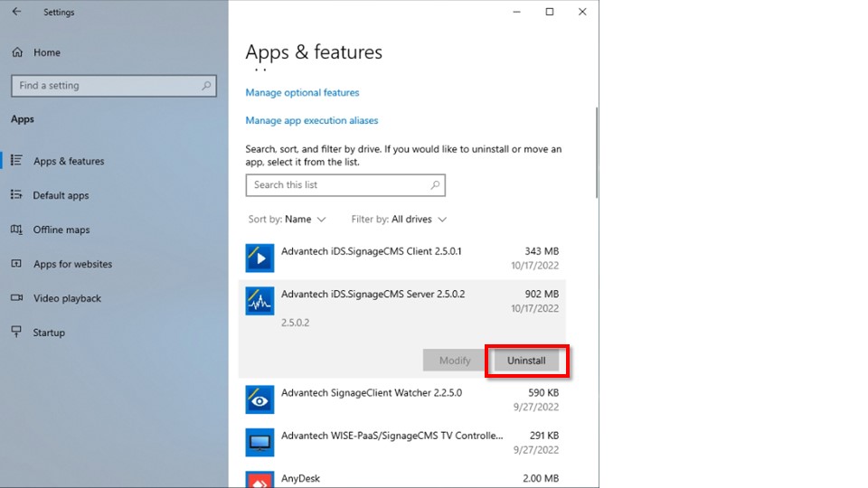Click the red AnyDesk app icon
This screenshot has width=868, height=488.
(259, 479)
